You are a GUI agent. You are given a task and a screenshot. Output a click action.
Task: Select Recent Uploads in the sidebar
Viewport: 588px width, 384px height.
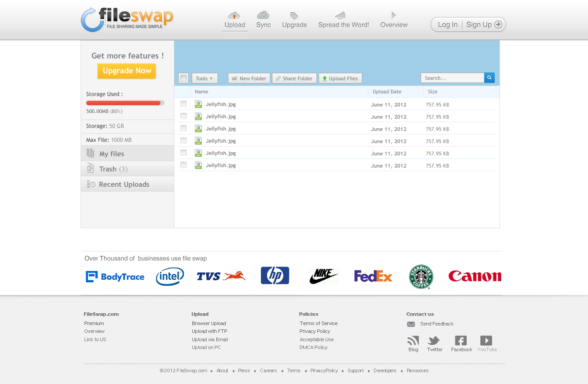(x=124, y=184)
